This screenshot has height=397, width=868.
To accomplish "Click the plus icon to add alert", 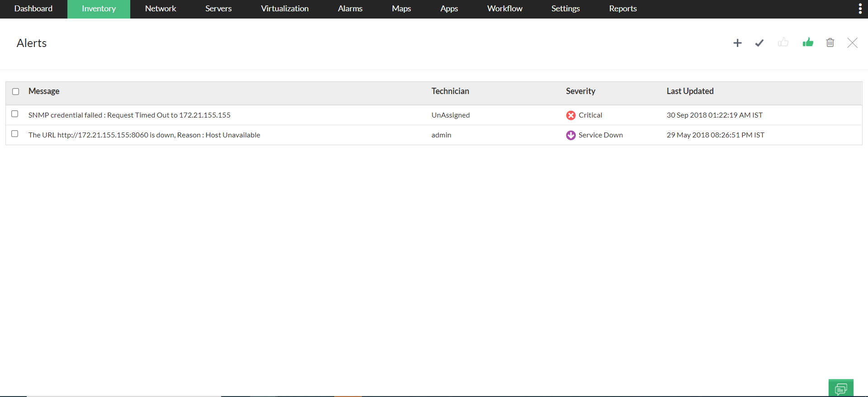I will point(737,43).
